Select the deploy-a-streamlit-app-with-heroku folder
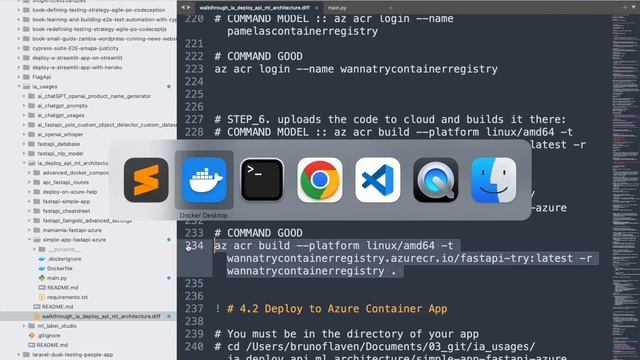 pos(77,67)
